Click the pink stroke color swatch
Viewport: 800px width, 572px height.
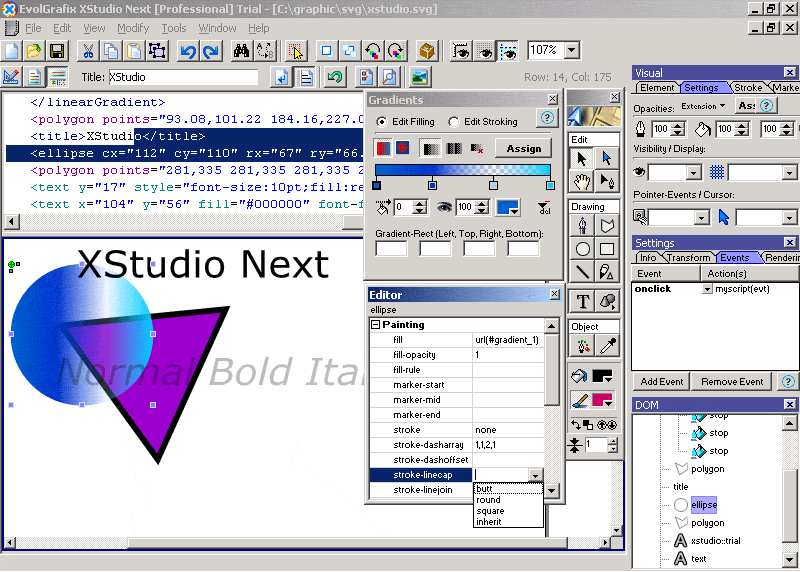tap(602, 401)
